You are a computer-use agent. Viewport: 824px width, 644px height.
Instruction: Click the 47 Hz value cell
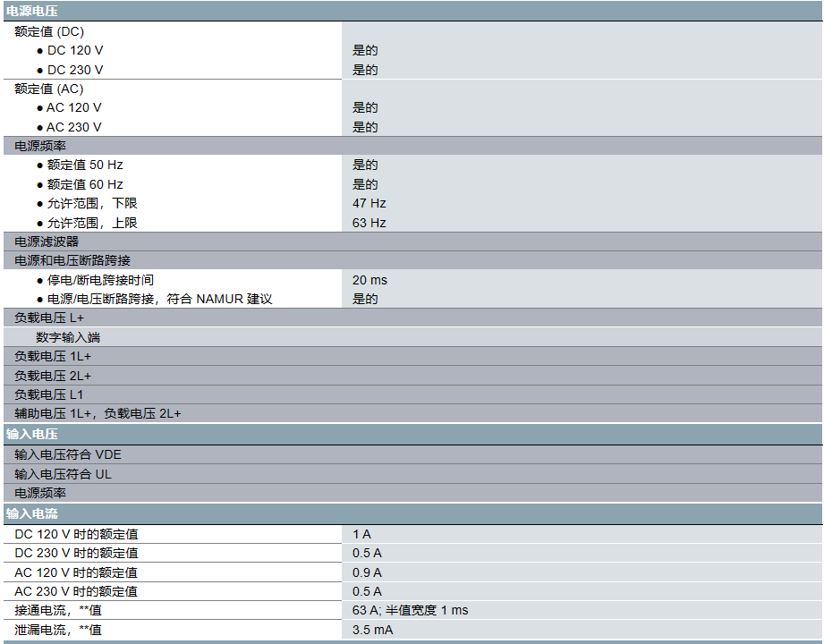tap(366, 203)
